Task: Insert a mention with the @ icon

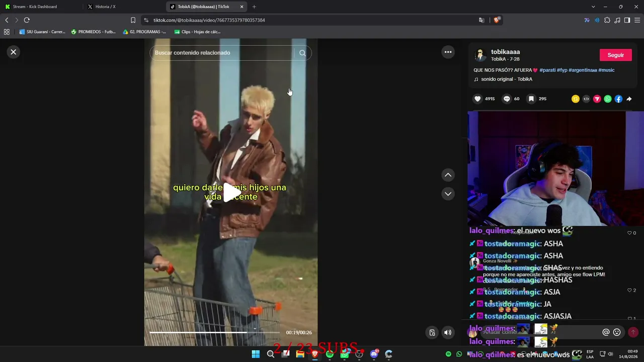Action: pyautogui.click(x=606, y=332)
